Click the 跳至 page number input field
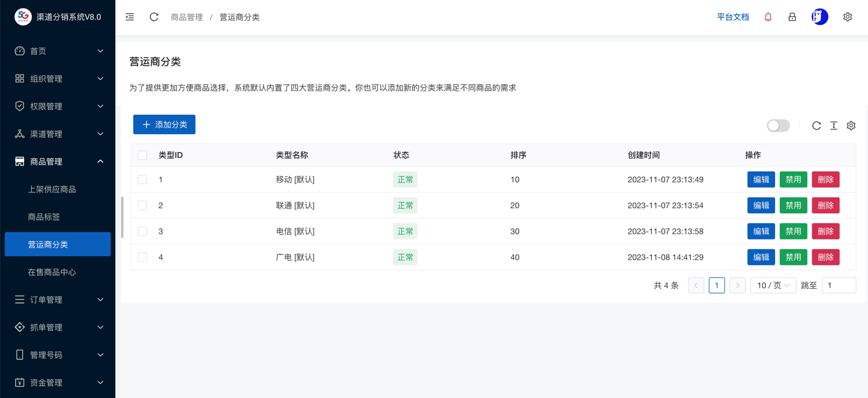 [838, 286]
